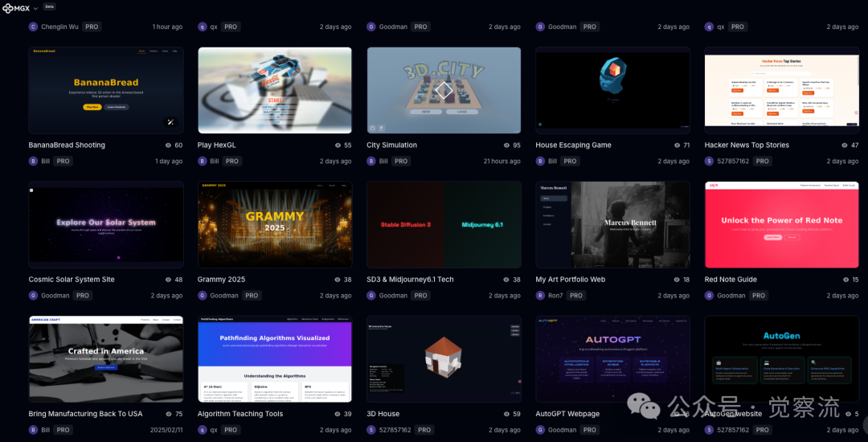Open the 3D House project thumbnail
Screen dimensions: 868x442
pyautogui.click(x=444, y=358)
